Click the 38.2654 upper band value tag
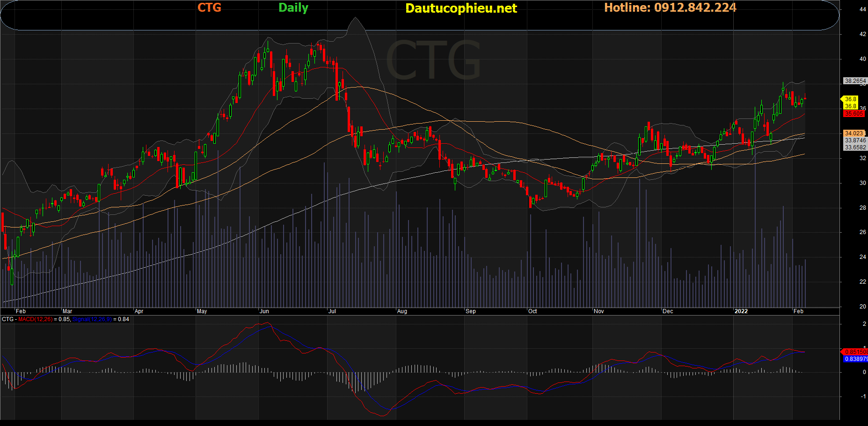This screenshot has height=426, width=868. (x=854, y=81)
